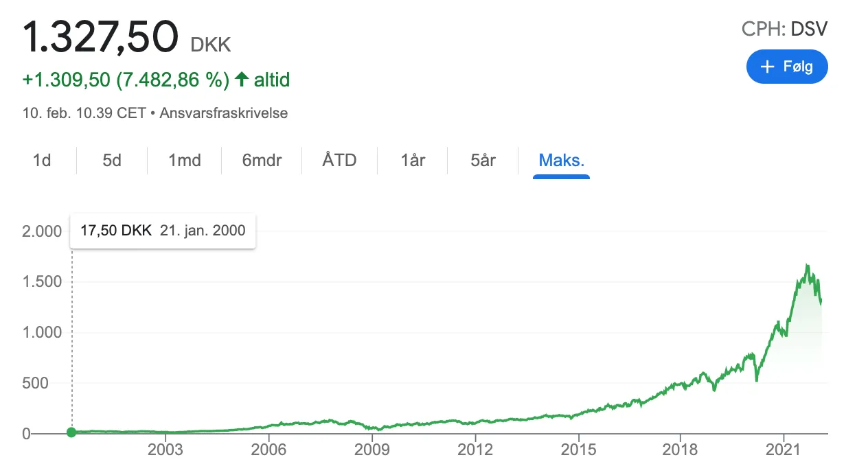Switch to the 5d time range
The image size is (868, 464).
click(112, 161)
